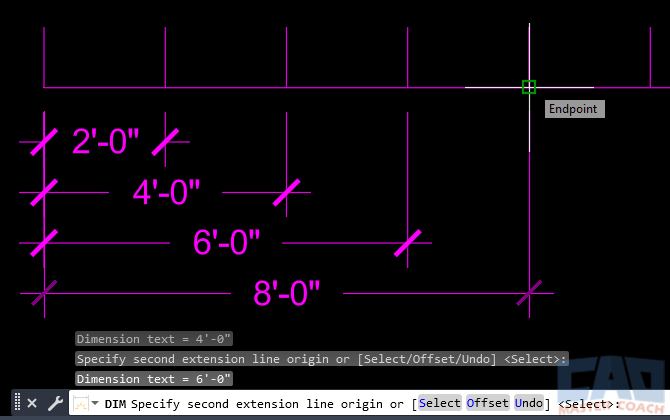Viewport: 670px width, 420px height.
Task: Click history line 'Dimension text = 4'-0"'
Action: pos(154,339)
